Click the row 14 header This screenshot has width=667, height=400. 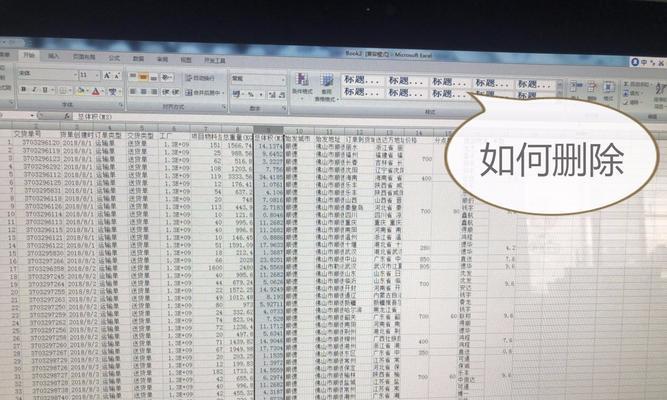coord(12,245)
